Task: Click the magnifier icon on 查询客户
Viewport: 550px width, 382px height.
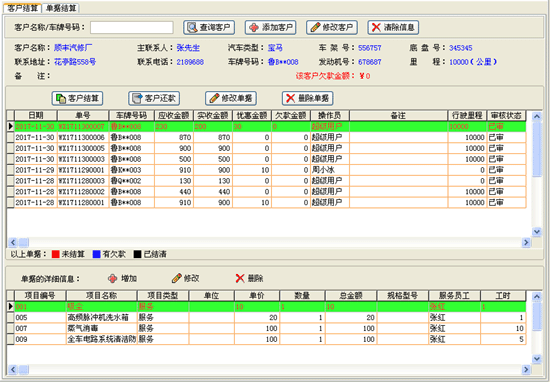Action: tap(192, 27)
